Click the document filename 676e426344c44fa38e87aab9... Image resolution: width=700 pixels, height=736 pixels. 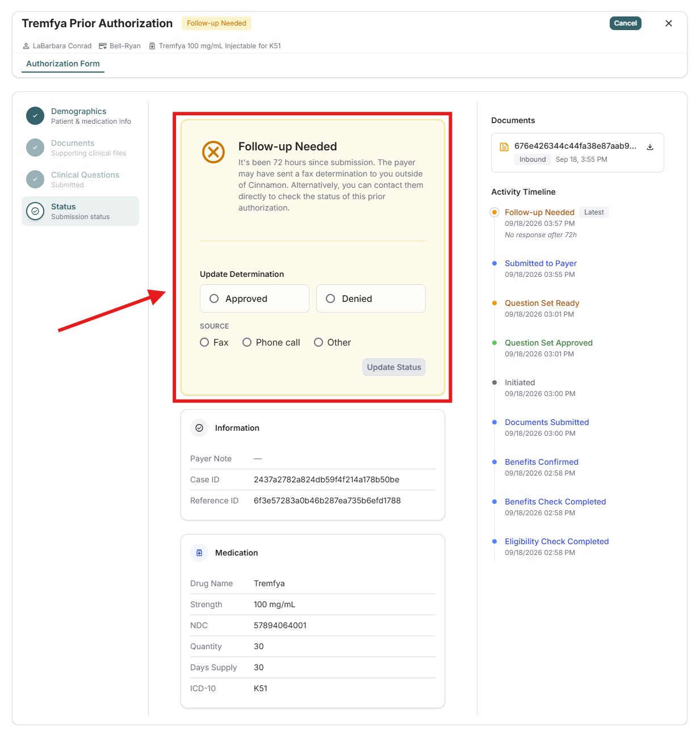[x=575, y=146]
